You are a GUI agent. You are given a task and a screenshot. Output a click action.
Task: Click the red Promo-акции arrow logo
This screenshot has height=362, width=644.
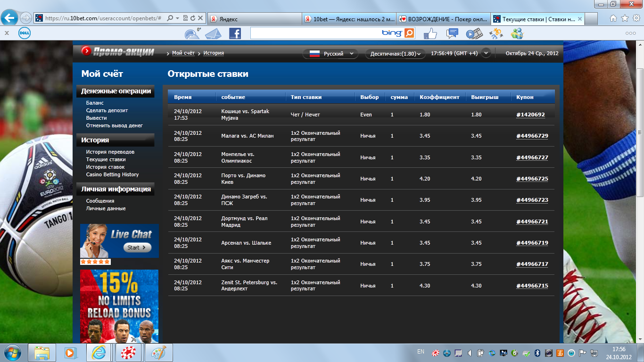click(x=86, y=51)
